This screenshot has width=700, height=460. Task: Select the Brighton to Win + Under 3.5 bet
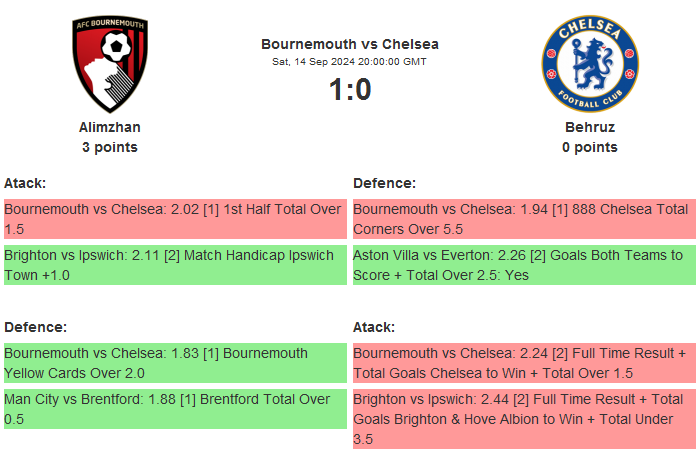click(x=523, y=418)
